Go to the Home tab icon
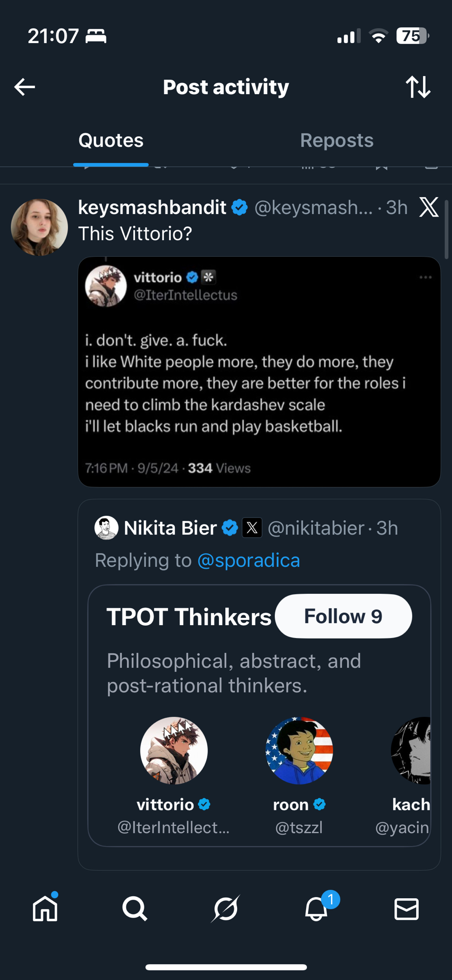 coord(45,909)
